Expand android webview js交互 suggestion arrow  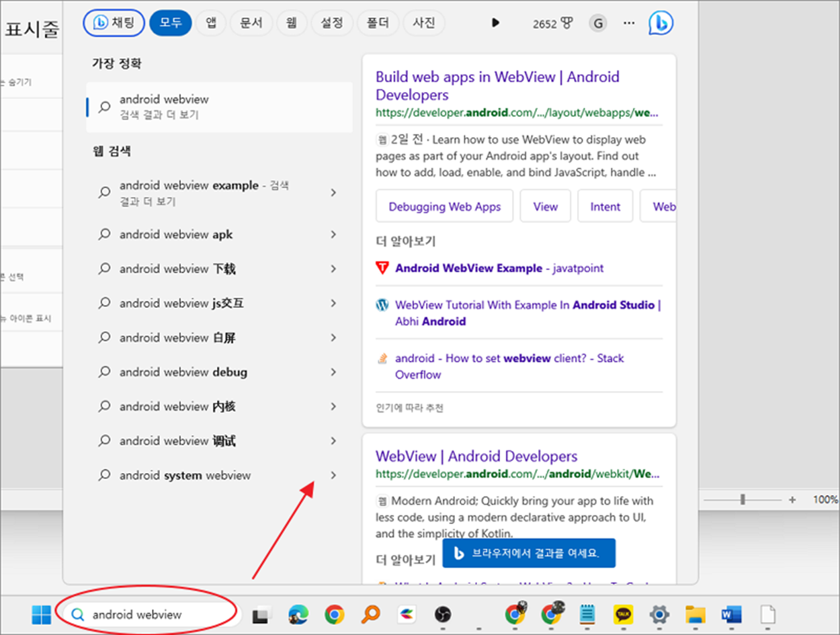click(333, 303)
